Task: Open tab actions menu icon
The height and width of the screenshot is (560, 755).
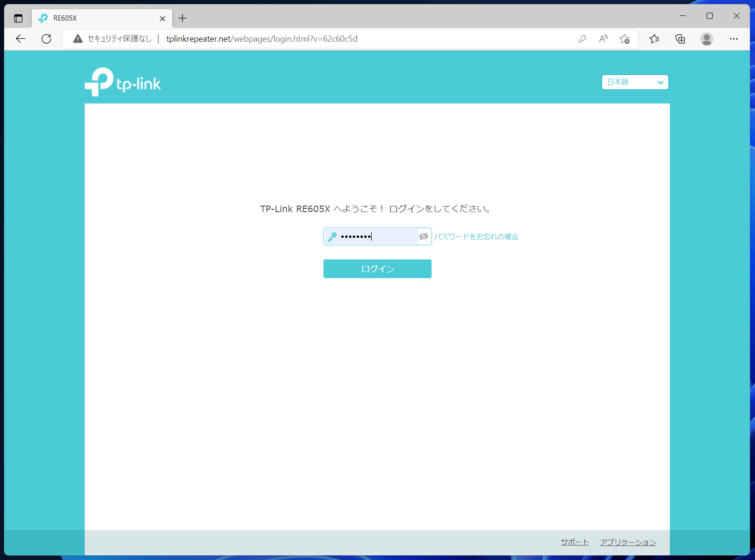Action: [x=18, y=18]
